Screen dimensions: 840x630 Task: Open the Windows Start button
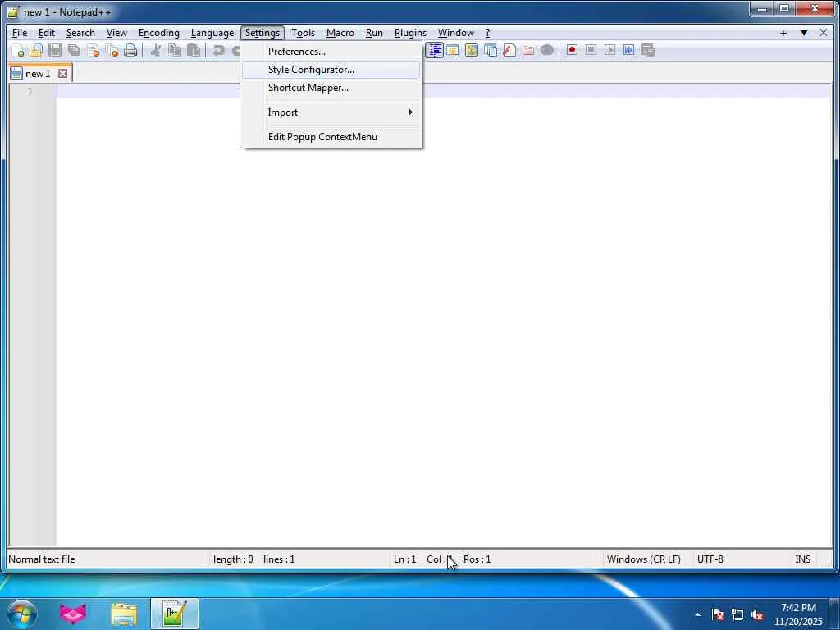[22, 614]
